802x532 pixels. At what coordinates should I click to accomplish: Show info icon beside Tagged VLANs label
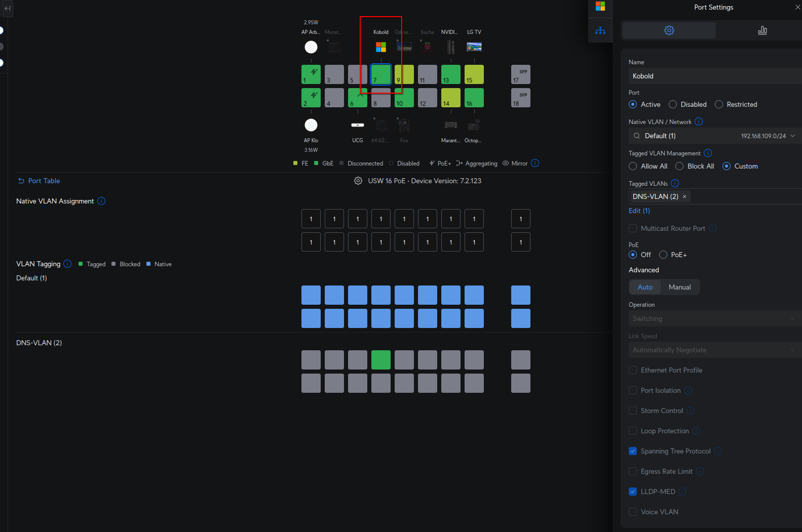675,183
